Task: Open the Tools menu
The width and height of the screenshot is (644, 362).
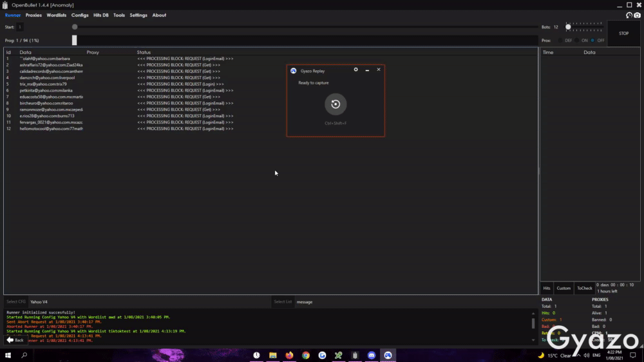Action: click(119, 15)
